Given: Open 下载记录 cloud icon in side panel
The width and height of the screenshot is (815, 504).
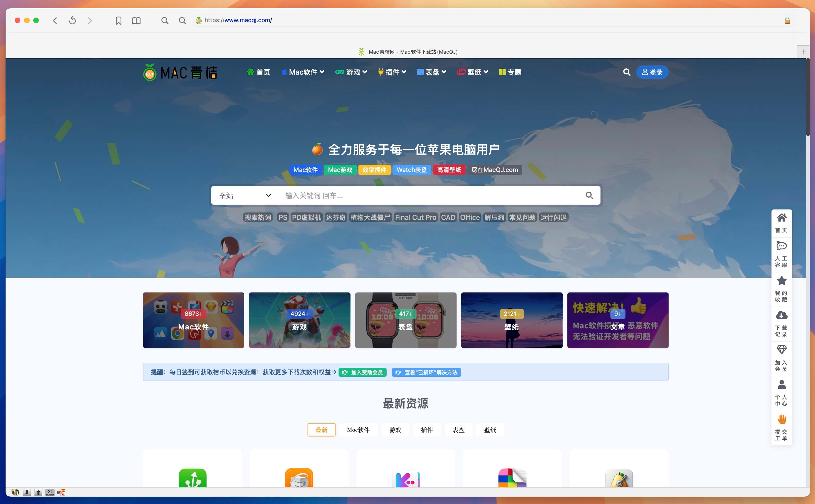Looking at the screenshot, I should [781, 324].
